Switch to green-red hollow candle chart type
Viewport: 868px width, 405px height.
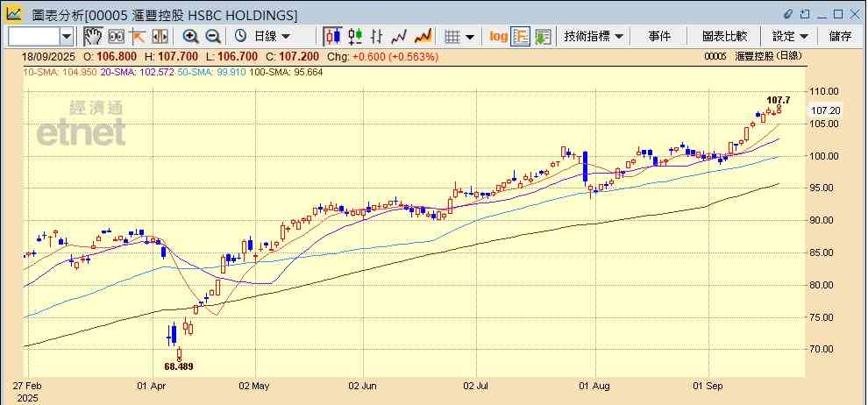pyautogui.click(x=355, y=37)
